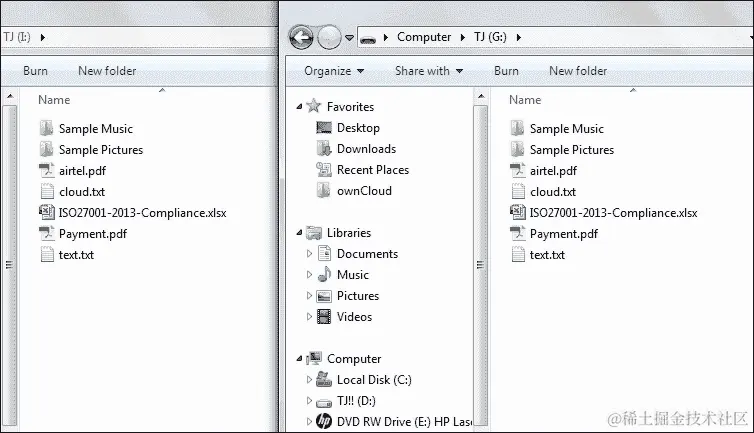Select airtel.pdf icon in TJ (I:) window
Viewport: 754px width, 433px height.
click(x=47, y=170)
